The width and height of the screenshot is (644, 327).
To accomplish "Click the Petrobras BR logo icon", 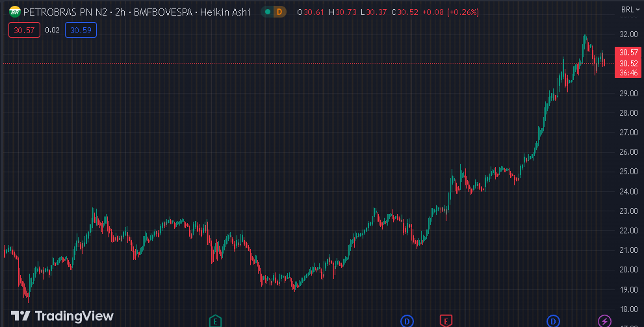I will click(15, 12).
